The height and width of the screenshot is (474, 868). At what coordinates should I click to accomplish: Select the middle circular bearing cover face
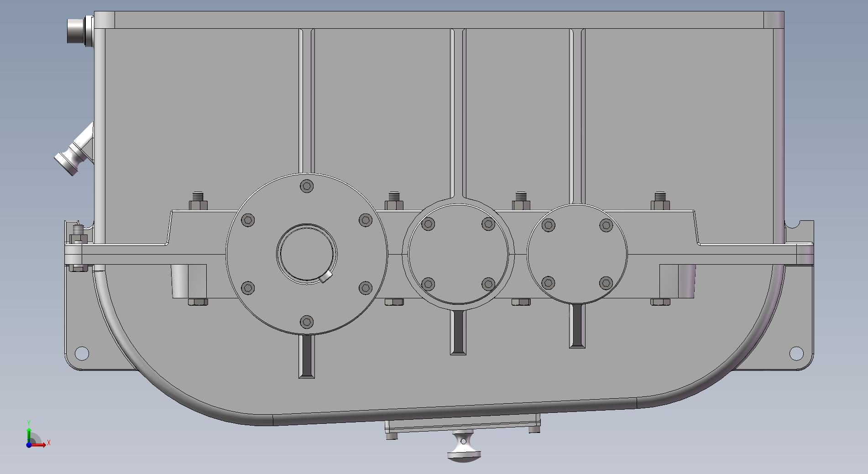458,254
